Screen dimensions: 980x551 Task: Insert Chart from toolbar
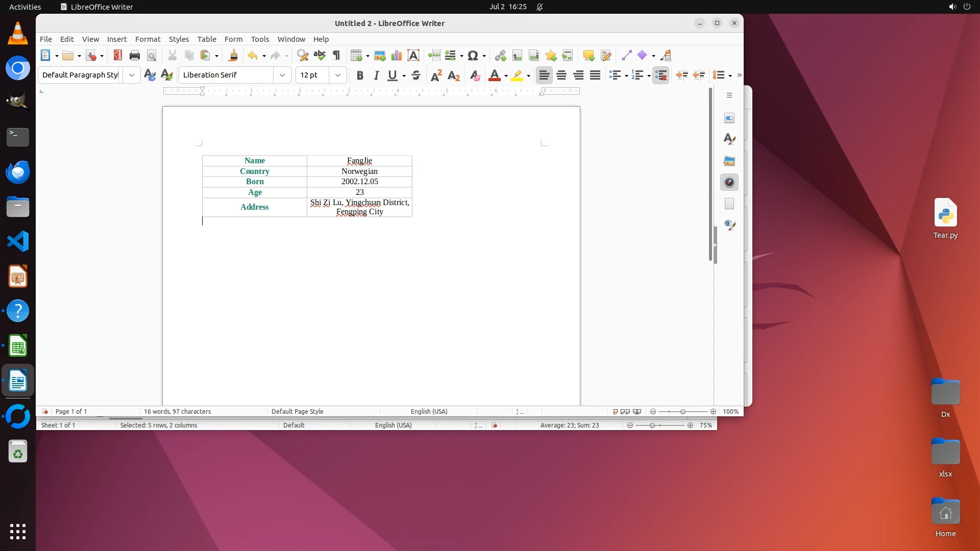click(x=397, y=55)
